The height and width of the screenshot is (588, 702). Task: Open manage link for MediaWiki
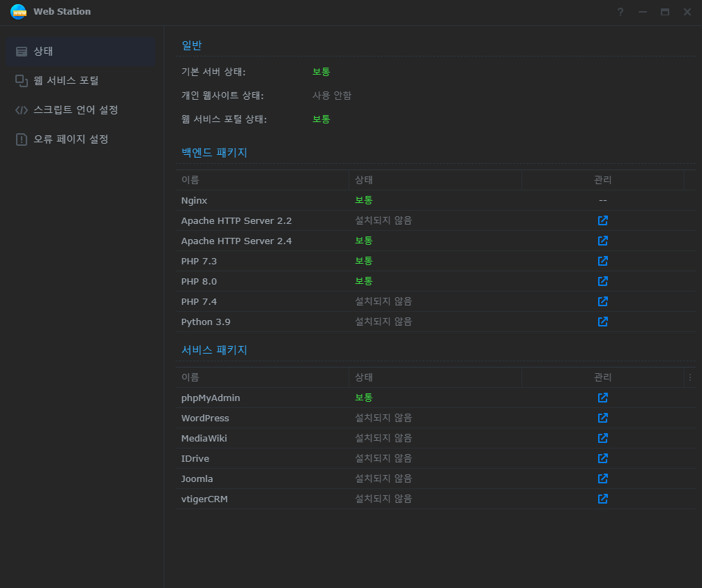[602, 438]
